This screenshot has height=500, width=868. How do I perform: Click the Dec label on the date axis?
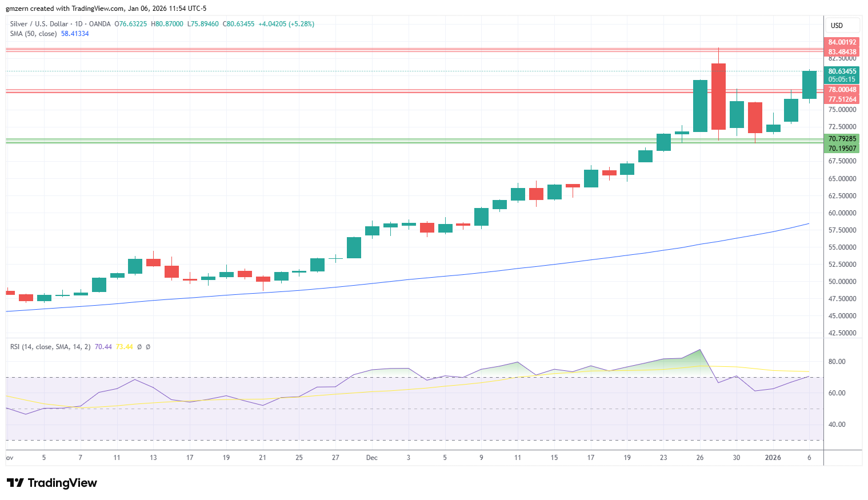point(372,458)
